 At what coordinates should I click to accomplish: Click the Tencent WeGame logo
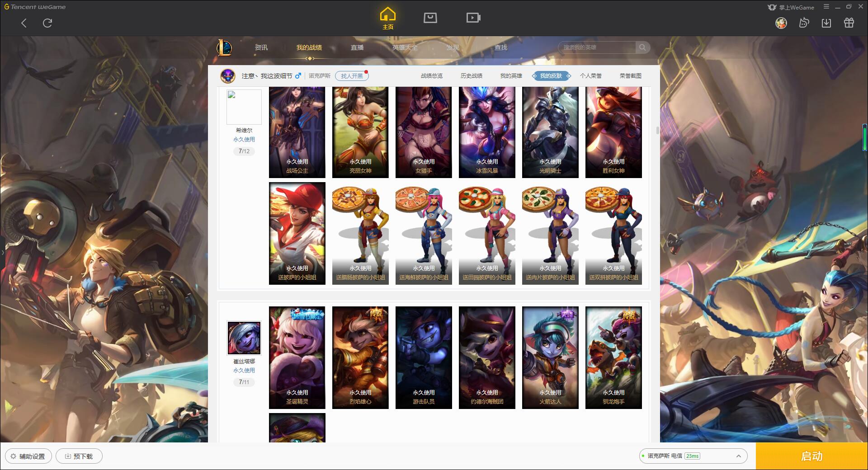35,7
